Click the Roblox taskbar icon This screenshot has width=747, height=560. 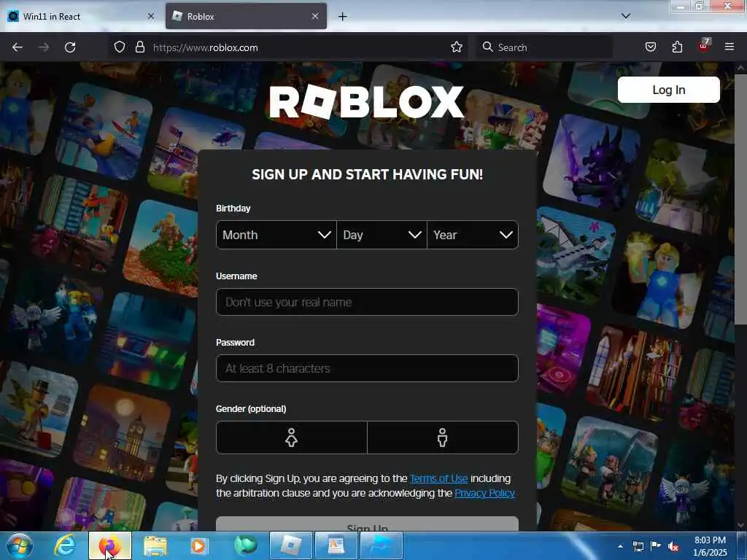(x=290, y=545)
